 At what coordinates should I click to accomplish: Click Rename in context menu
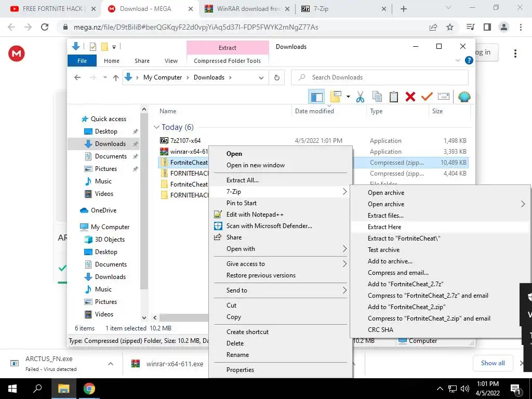click(280, 355)
